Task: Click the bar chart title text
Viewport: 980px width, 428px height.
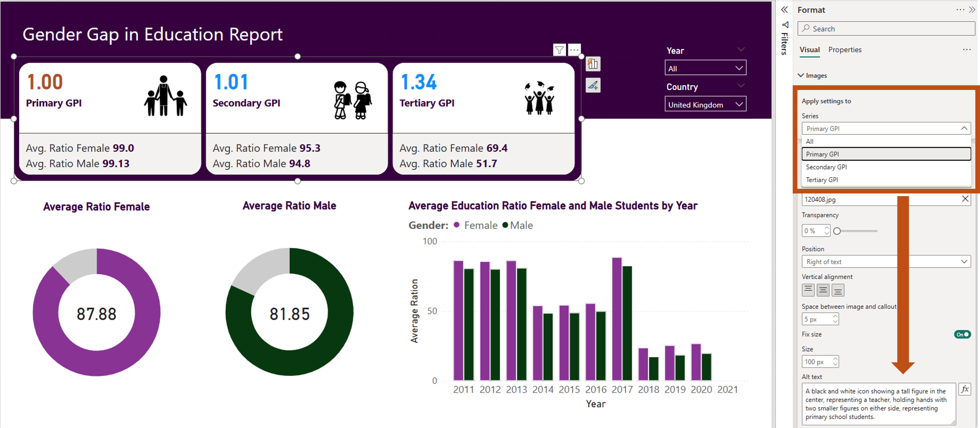Action: (x=553, y=206)
